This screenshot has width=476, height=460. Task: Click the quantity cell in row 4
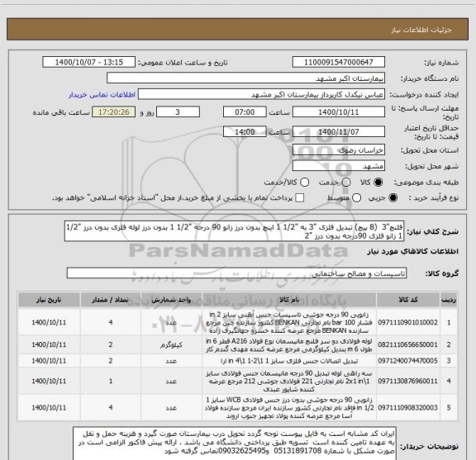[111, 381]
